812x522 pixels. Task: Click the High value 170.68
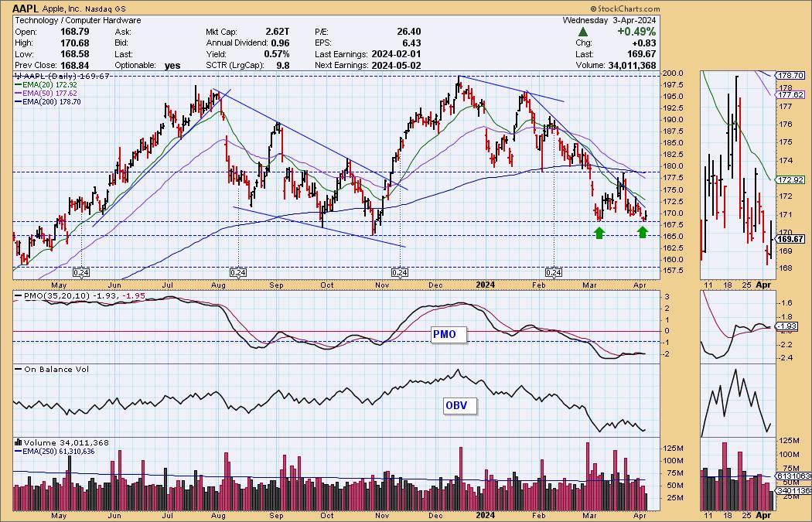pyautogui.click(x=76, y=43)
